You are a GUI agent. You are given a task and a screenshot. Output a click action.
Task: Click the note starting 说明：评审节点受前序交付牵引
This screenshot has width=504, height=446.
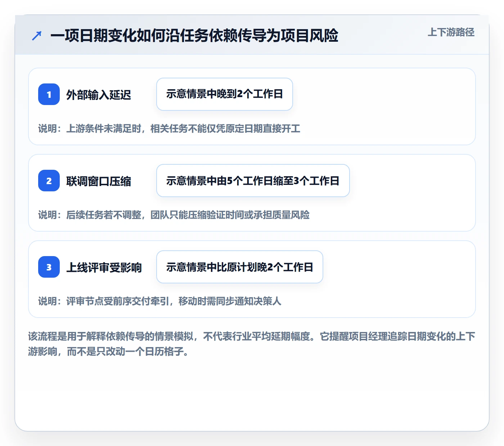(160, 301)
